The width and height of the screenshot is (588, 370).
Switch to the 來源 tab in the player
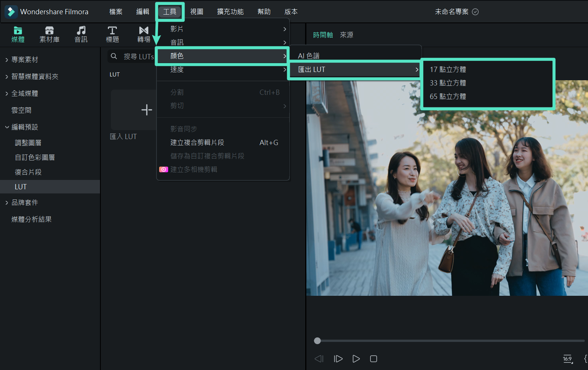tap(346, 35)
